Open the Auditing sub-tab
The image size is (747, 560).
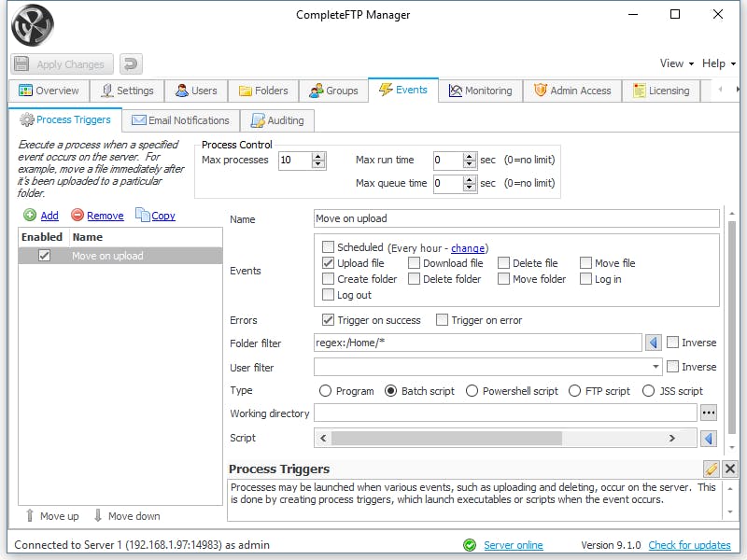point(277,120)
